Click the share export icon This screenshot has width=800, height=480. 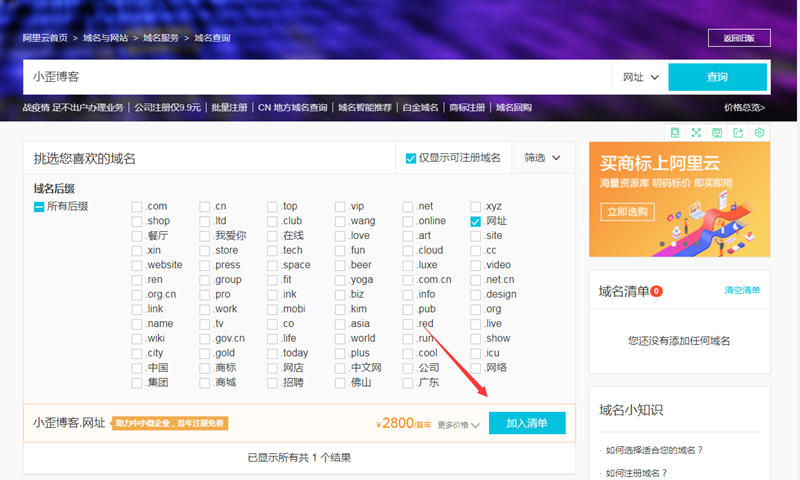click(x=738, y=133)
